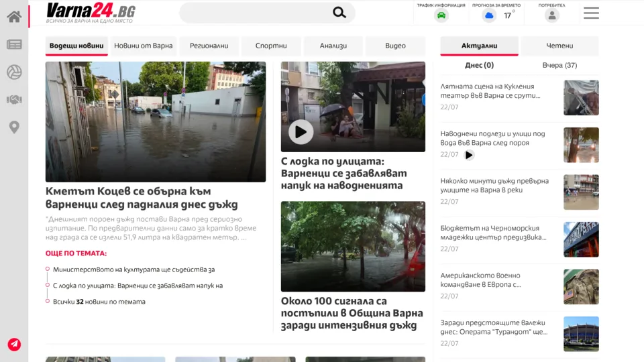Switch to Спортни tab
644x362 pixels.
[x=271, y=46]
